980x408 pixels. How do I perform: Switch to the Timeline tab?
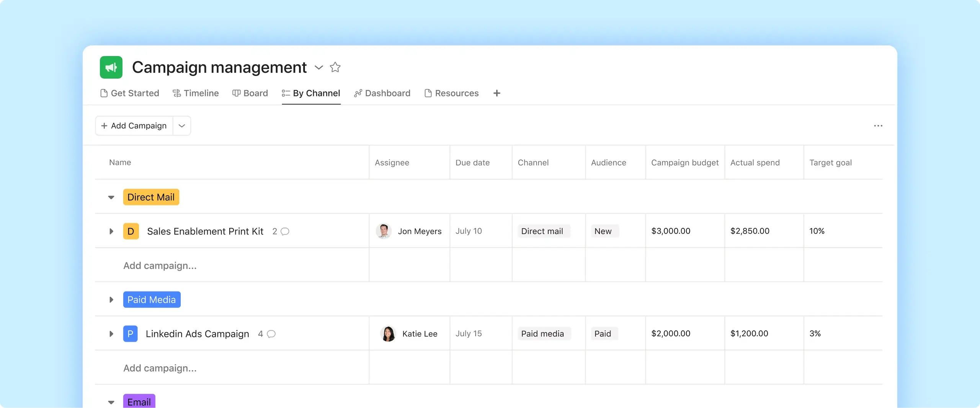point(196,93)
